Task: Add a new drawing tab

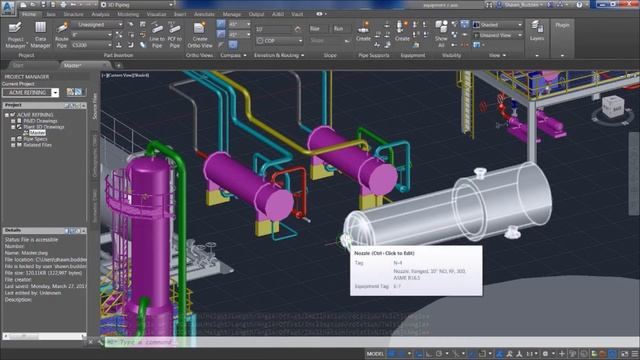Action: 118,65
